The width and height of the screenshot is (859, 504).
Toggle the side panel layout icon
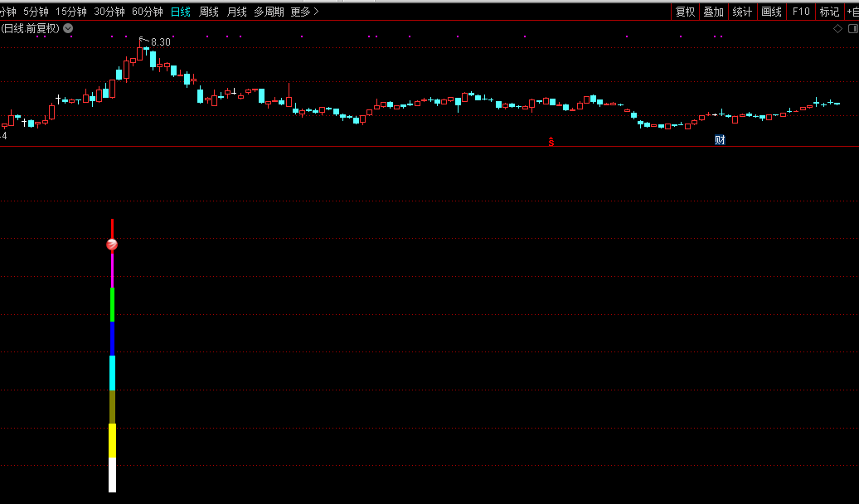[852, 28]
